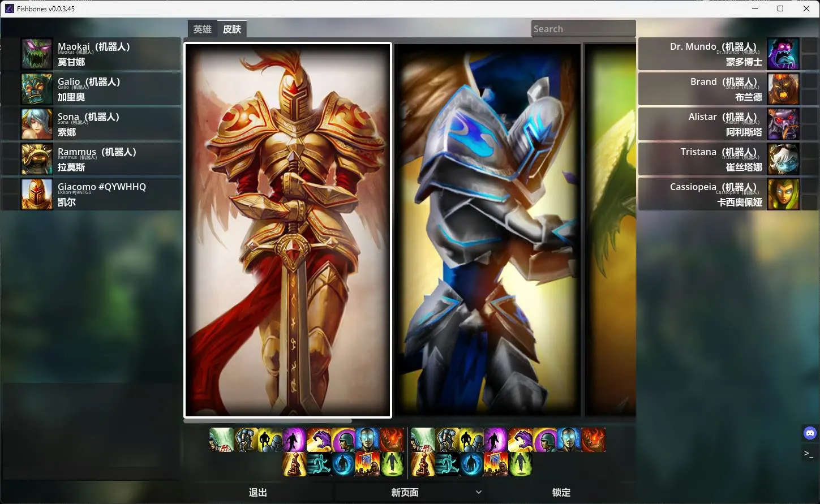Select Heal spell in the left spell set
This screenshot has height=504, width=820.
[221, 440]
